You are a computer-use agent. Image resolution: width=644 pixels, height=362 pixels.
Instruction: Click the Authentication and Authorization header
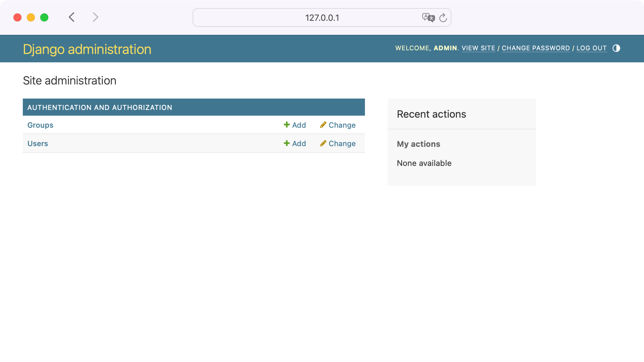click(100, 107)
